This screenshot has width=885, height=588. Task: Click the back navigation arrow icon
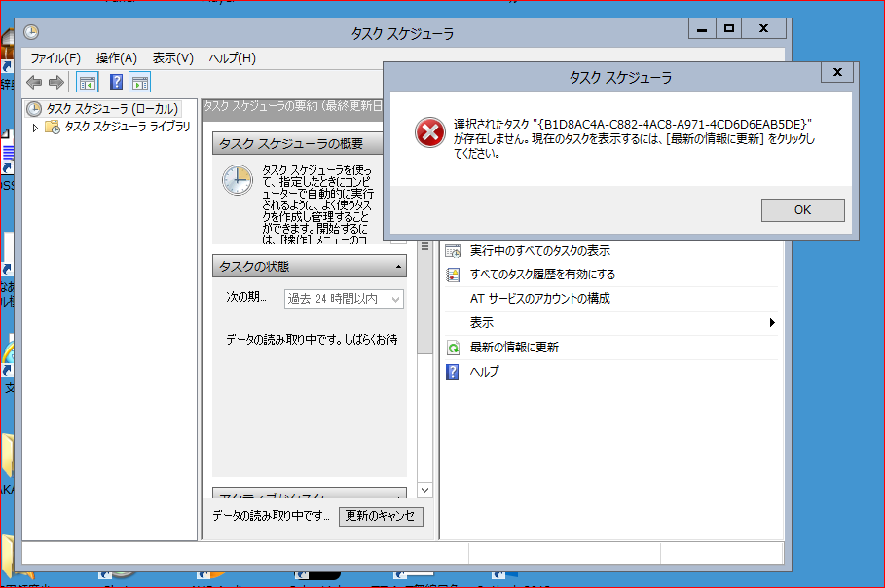(x=34, y=81)
